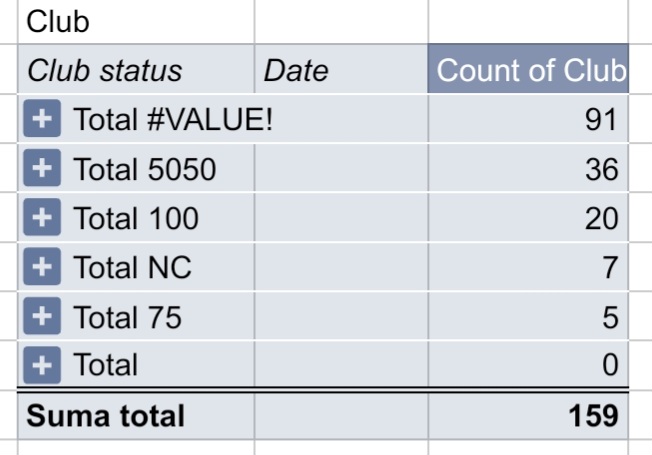Expand the Total NC group
Screen dimensions: 652x455
point(40,267)
